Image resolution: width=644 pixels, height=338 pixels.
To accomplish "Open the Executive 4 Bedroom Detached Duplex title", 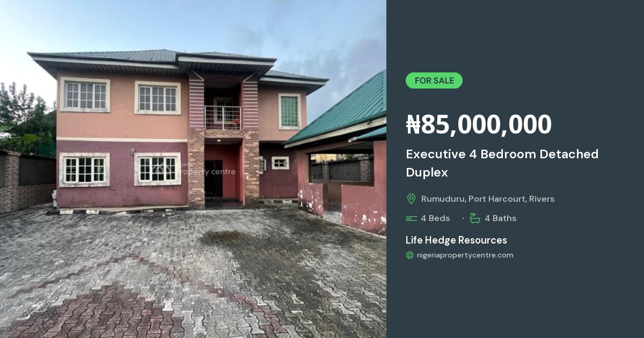I will pos(502,163).
